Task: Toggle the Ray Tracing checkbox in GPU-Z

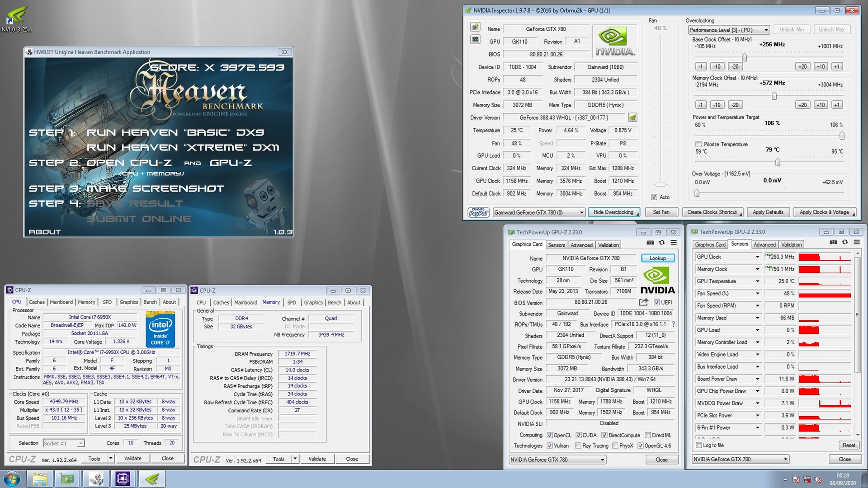Action: (578, 446)
